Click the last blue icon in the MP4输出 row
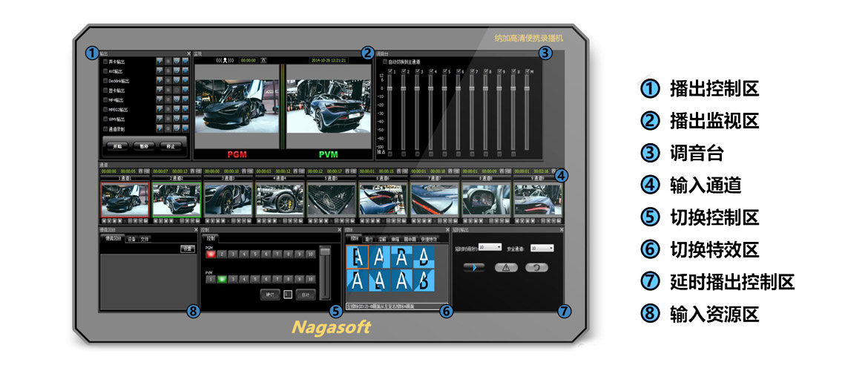This screenshot has width=868, height=371. point(185,99)
